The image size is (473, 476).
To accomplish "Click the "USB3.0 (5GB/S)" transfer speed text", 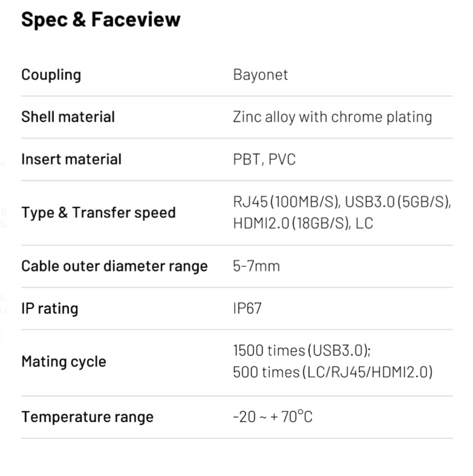I will (397, 202).
